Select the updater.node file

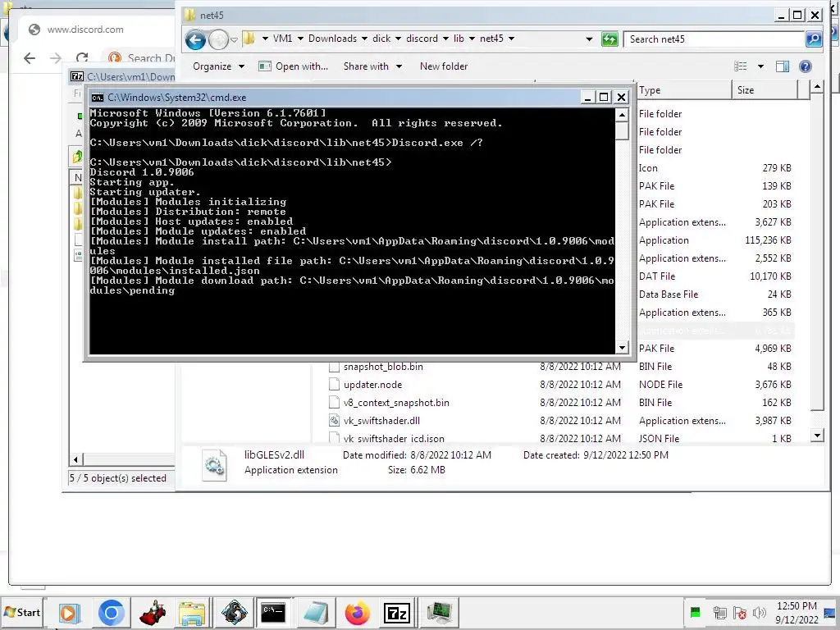(373, 385)
